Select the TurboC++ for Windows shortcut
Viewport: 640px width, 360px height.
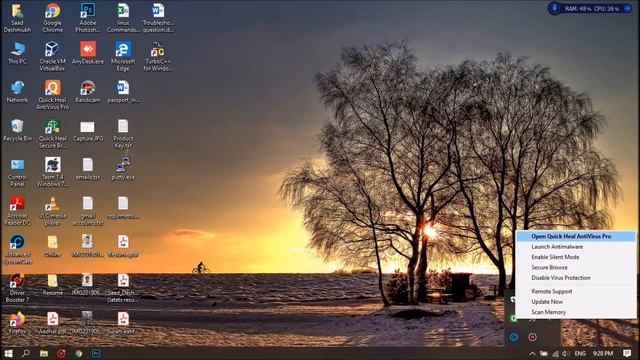coord(158,56)
